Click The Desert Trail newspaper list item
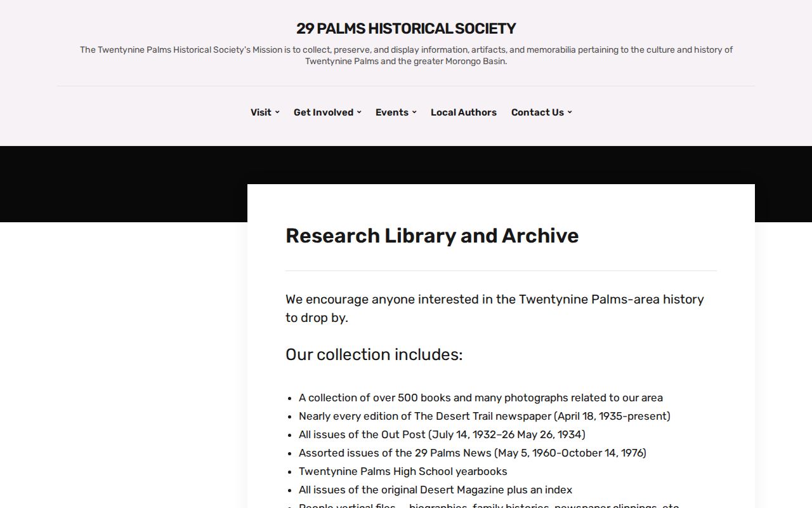Viewport: 812px width, 508px height. [x=485, y=416]
